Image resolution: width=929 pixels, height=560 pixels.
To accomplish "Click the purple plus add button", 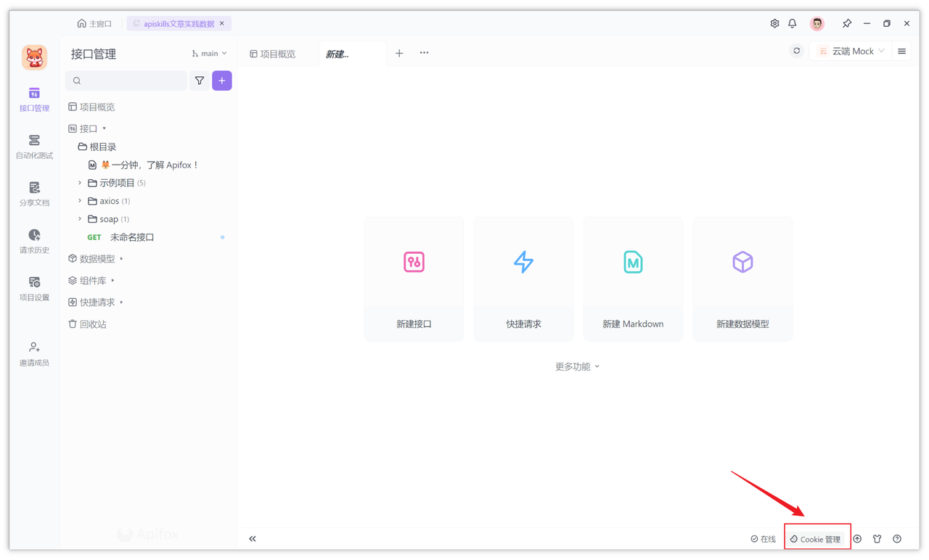I will [x=222, y=81].
